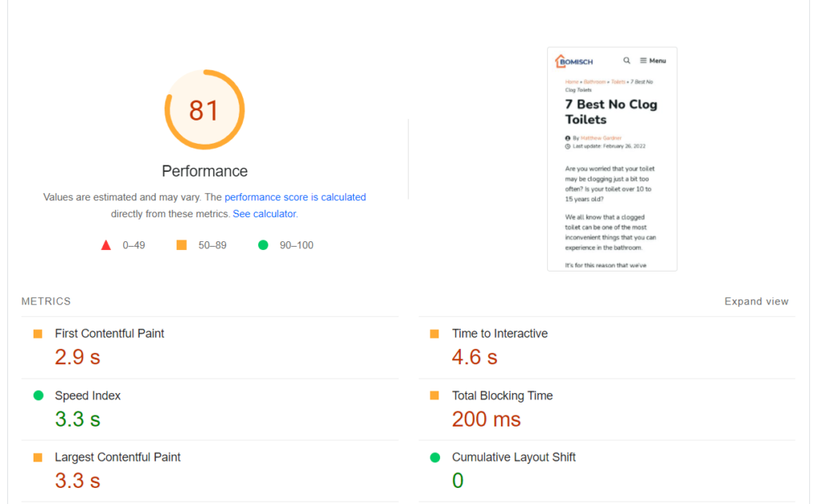818x504 pixels.
Task: Click the orange square beside Total Blocking Time
Action: [x=435, y=395]
